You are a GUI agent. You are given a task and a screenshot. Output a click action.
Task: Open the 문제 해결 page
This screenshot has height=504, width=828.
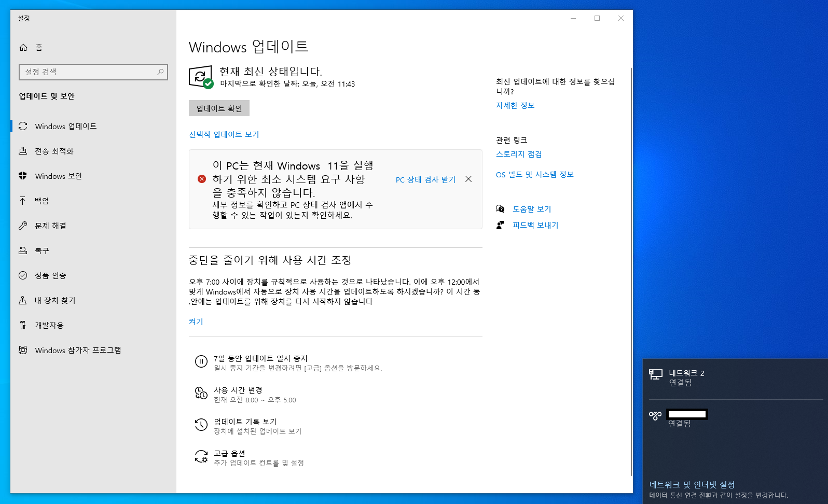(93, 226)
